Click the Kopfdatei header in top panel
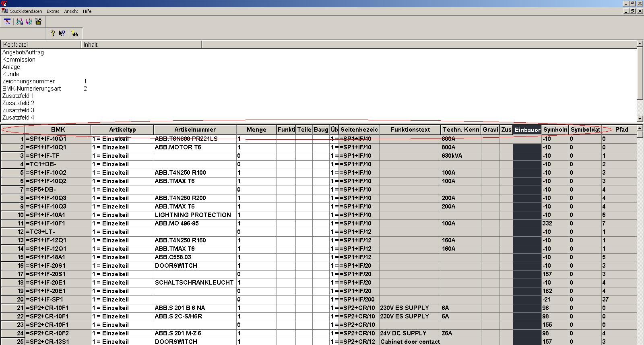The height and width of the screenshot is (345, 644). point(41,45)
